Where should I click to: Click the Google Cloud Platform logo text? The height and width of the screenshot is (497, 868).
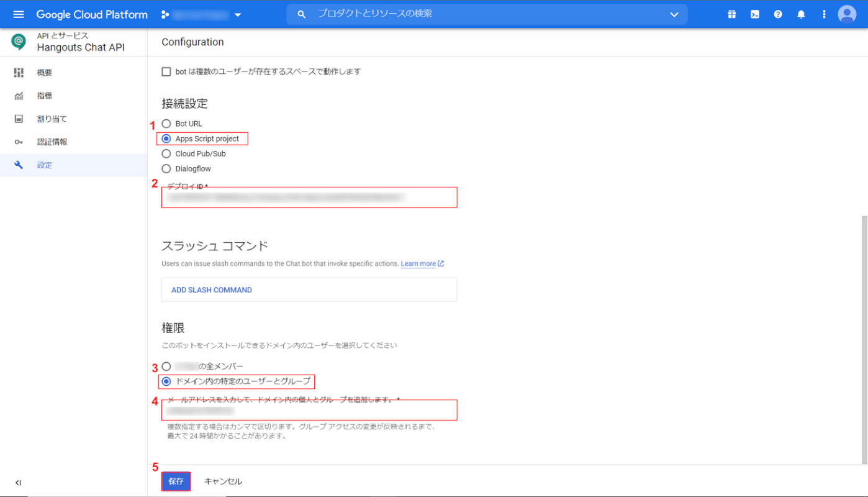coord(92,14)
